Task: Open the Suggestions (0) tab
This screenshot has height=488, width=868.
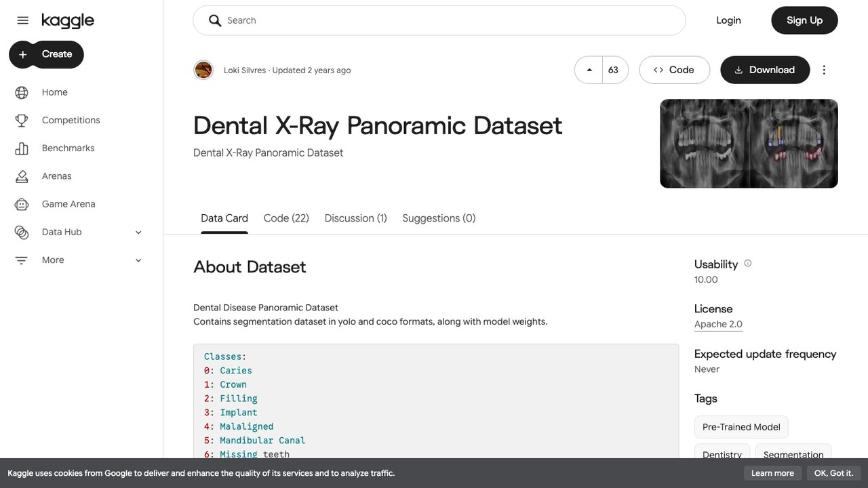Action: point(439,218)
